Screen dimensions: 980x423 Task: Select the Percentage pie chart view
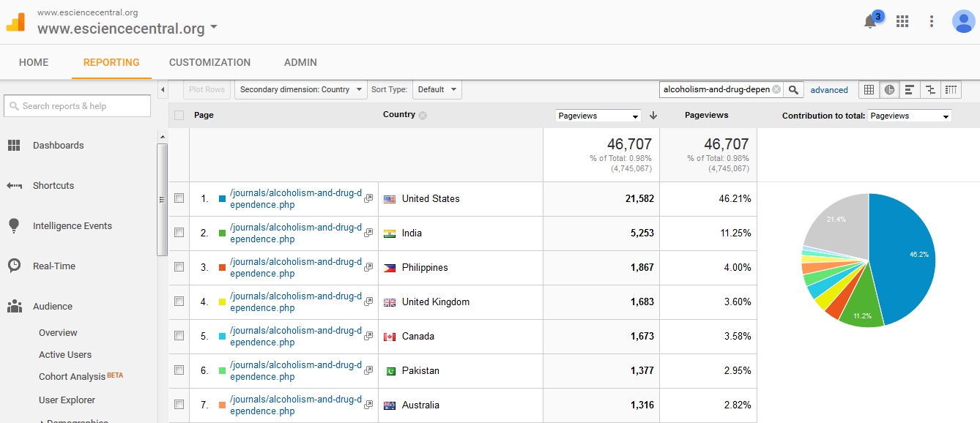889,90
